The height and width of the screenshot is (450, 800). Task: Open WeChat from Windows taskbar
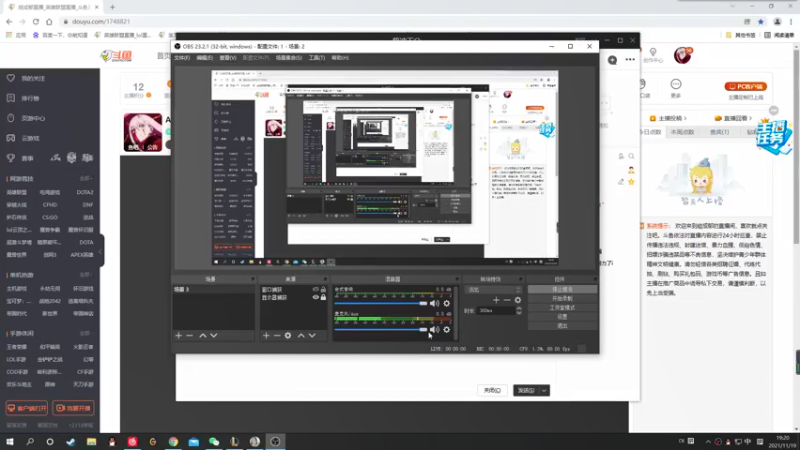214,441
